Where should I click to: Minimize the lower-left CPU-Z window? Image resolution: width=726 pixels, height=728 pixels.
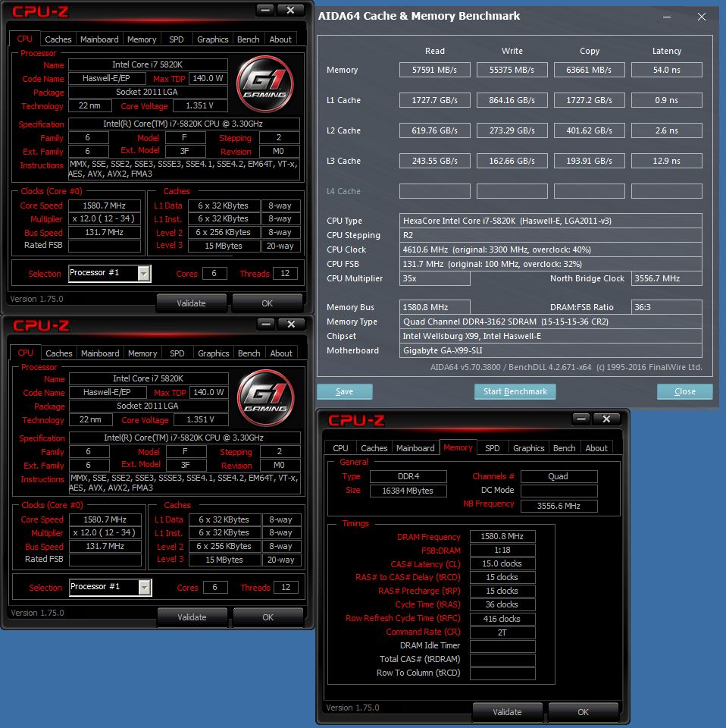[x=266, y=324]
